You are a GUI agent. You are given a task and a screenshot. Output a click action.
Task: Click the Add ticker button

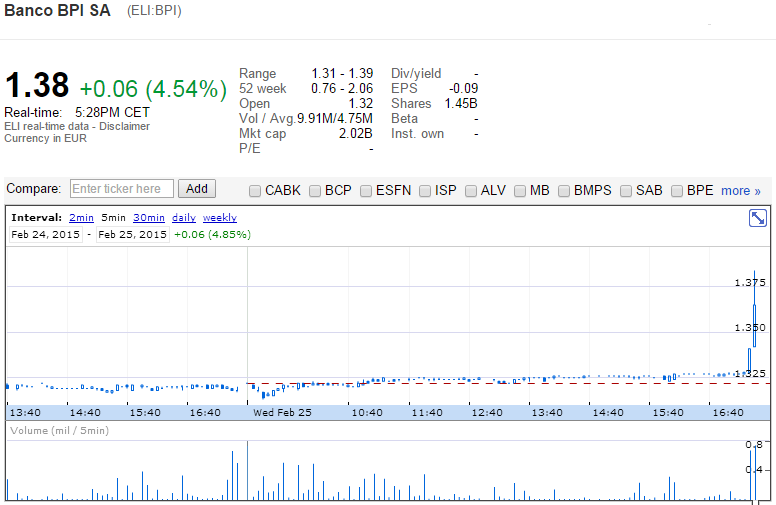(x=196, y=189)
